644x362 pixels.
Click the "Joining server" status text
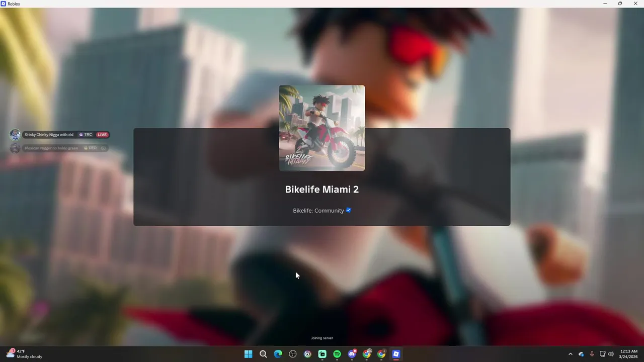pos(322,338)
